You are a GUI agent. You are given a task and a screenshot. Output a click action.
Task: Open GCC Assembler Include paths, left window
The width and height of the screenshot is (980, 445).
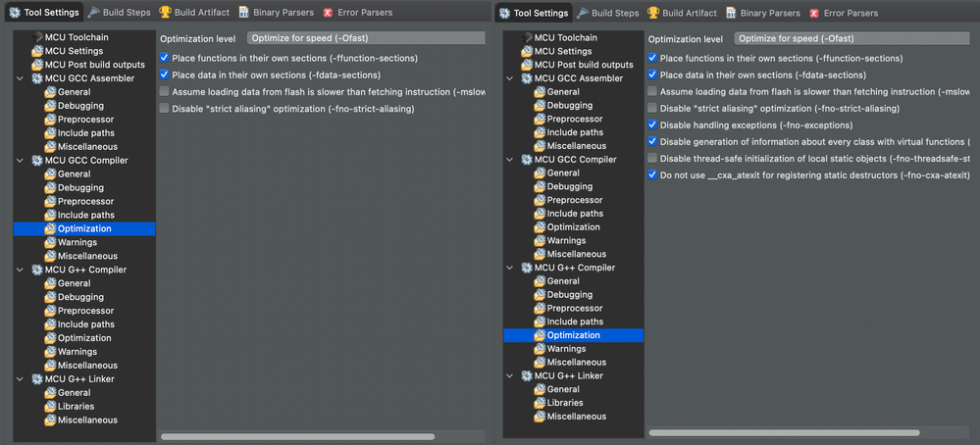[x=85, y=133]
